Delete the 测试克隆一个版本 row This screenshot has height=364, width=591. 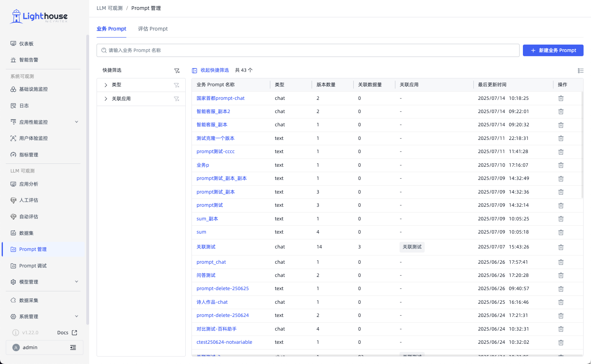pos(561,138)
